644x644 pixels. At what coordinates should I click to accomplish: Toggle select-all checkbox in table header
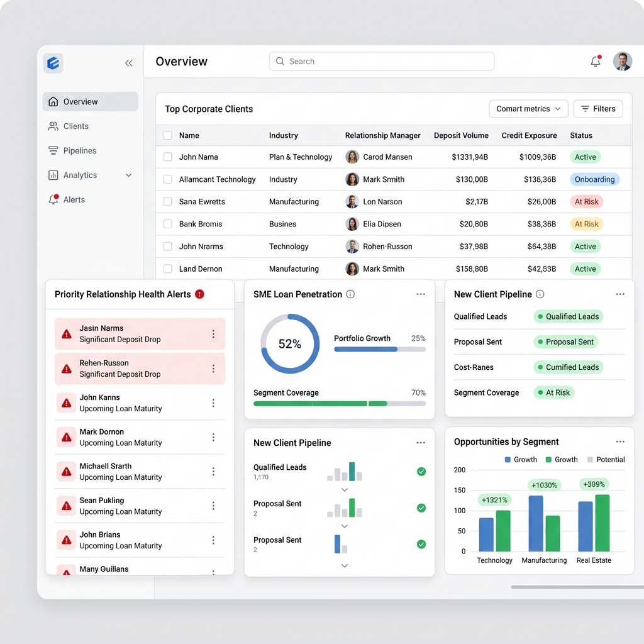coord(167,136)
